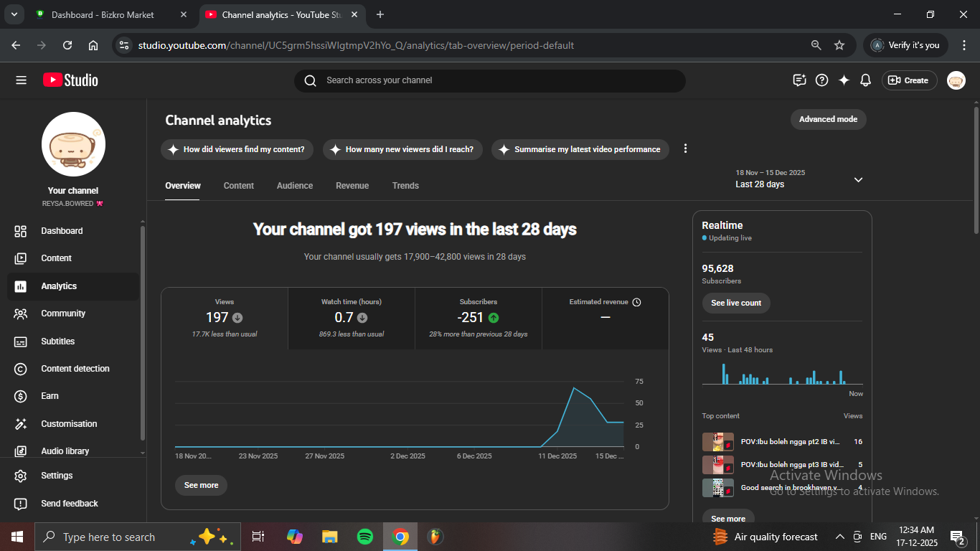Open the send feedback comment icon in header
Screen dimensions: 980x551
click(799, 80)
